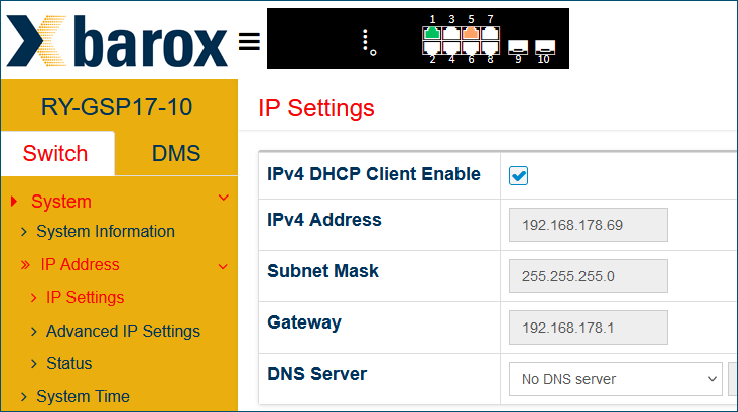738x412 pixels.
Task: Select the Switch tab
Action: [56, 154]
